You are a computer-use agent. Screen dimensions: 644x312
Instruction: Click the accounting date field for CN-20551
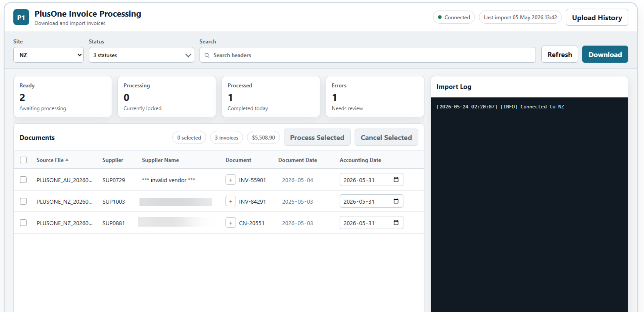(x=371, y=223)
